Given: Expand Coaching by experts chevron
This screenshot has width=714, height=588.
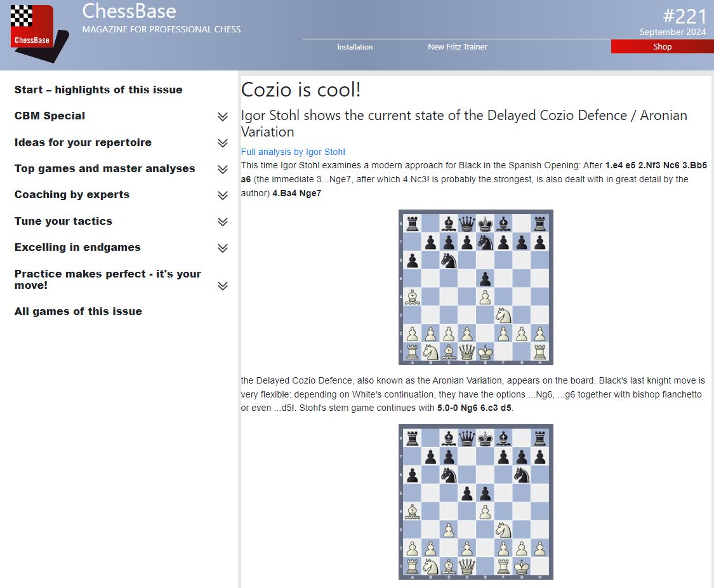Looking at the screenshot, I should pos(223,196).
